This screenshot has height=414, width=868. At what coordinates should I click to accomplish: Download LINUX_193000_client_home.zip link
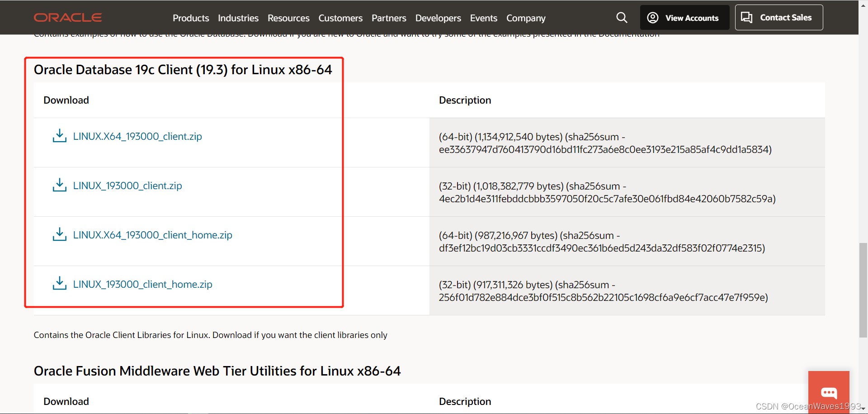pyautogui.click(x=143, y=284)
